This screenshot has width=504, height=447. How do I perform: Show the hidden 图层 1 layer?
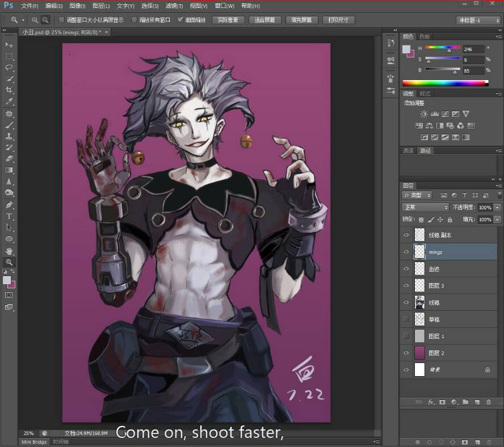coord(406,336)
